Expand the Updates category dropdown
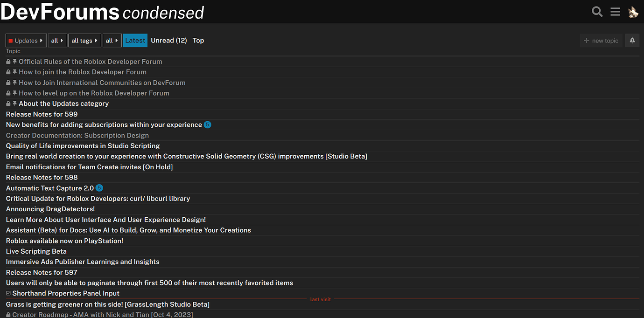The width and height of the screenshot is (644, 318). pos(26,40)
